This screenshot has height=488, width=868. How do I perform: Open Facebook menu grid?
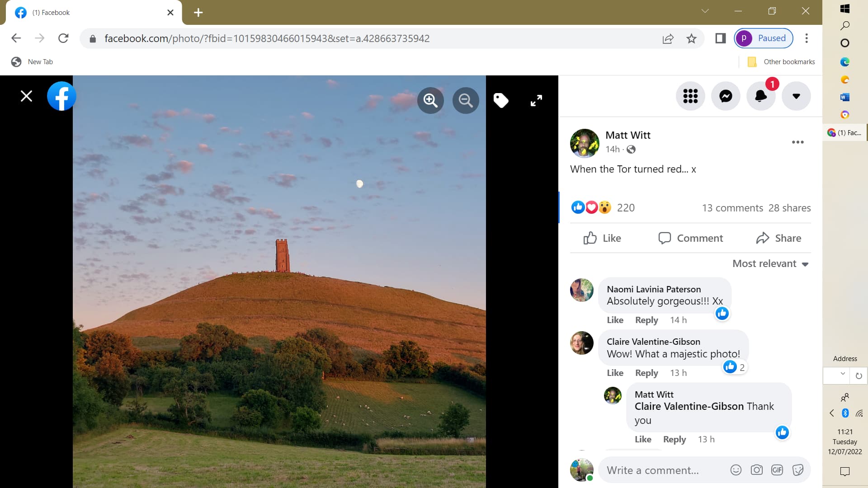[x=690, y=96]
